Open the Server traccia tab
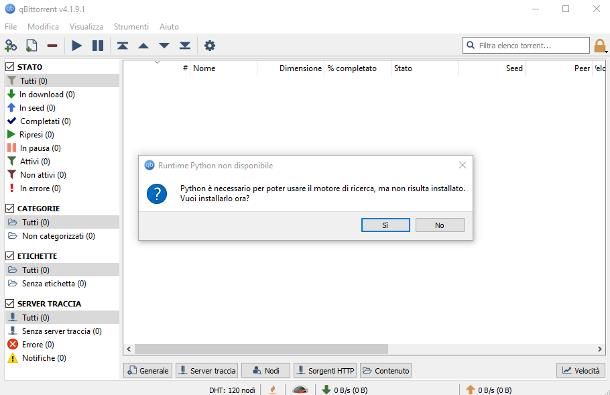 [207, 370]
